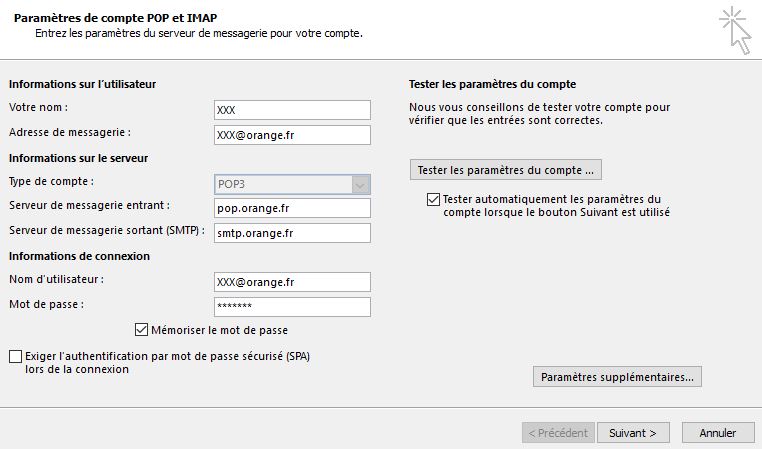Click 'Informations sur l'utilisateur' heading

(x=82, y=84)
